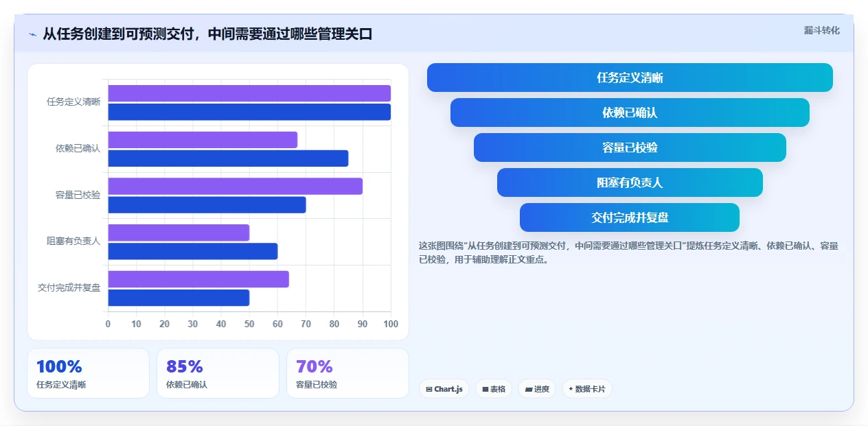The width and height of the screenshot is (868, 426).
Task: Open the 70% 容量已校验 stat card
Action: pos(347,373)
